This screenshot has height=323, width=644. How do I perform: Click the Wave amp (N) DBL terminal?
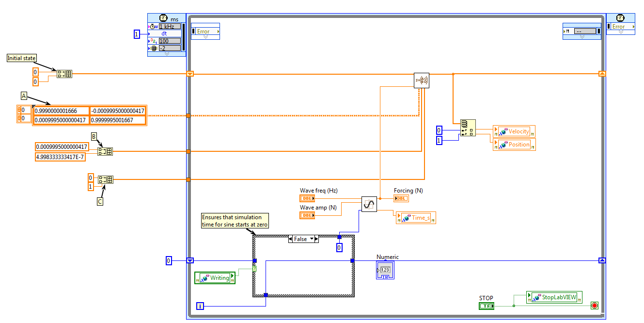(307, 215)
